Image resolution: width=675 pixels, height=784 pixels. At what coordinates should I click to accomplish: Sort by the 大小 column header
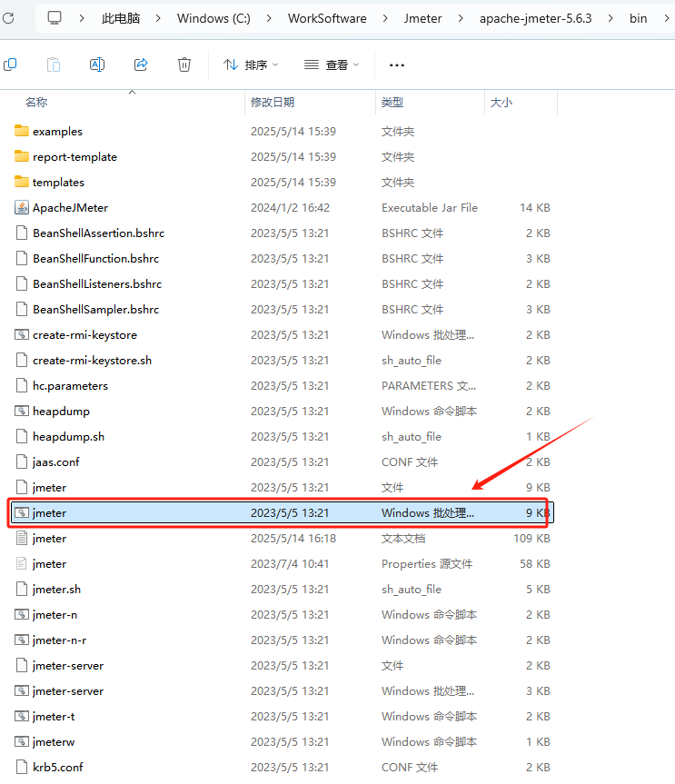pyautogui.click(x=501, y=103)
